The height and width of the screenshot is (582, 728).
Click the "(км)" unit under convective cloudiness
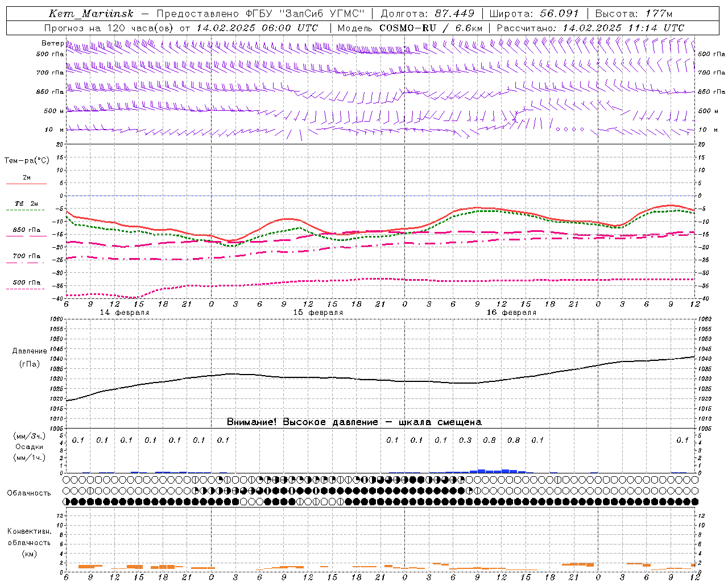29,554
